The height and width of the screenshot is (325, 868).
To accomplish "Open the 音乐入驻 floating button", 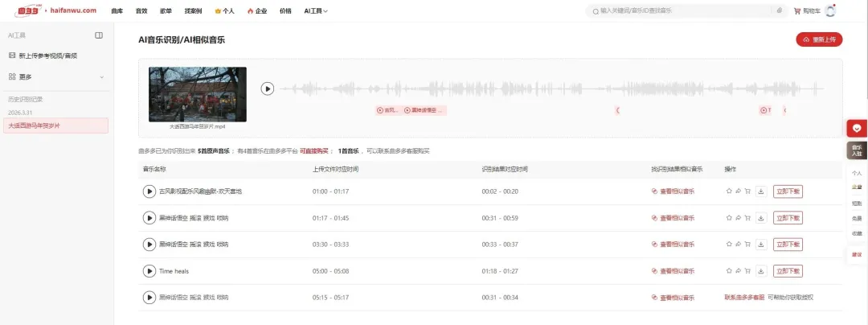I will [857, 150].
